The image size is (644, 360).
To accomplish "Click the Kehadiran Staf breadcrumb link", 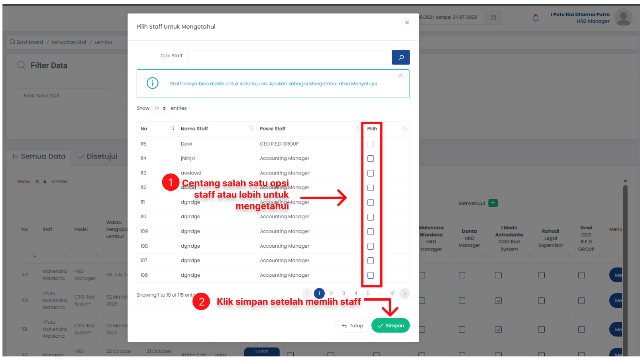I will pyautogui.click(x=69, y=42).
